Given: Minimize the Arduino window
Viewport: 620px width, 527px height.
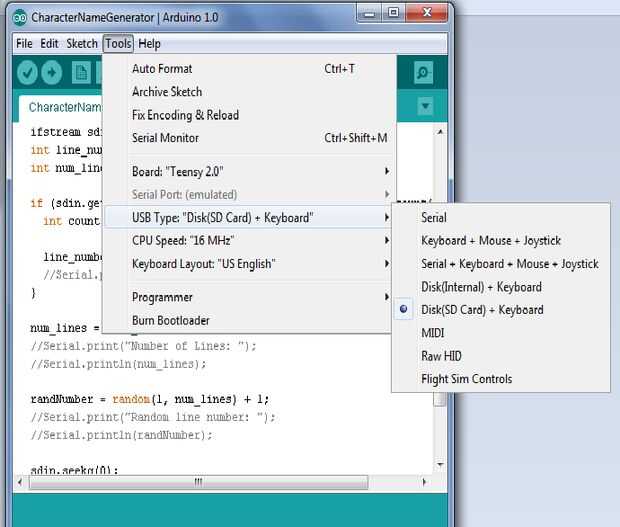Looking at the screenshot, I should click(x=369, y=13).
